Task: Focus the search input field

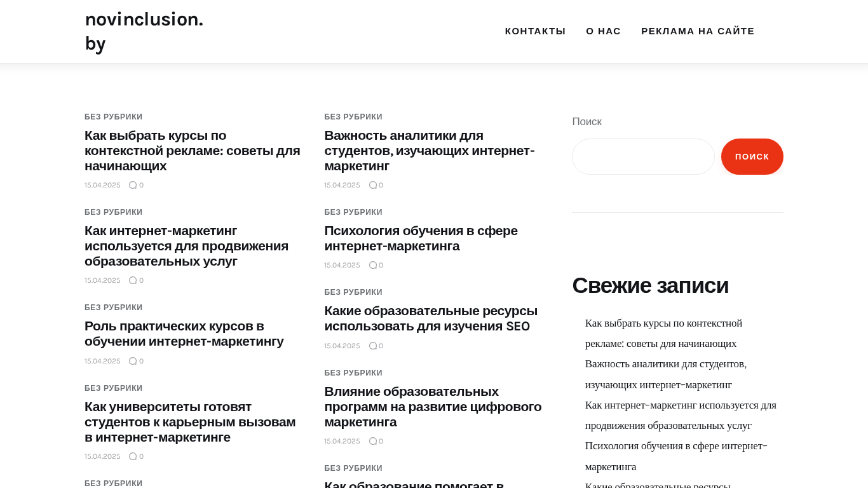Action: (x=643, y=156)
